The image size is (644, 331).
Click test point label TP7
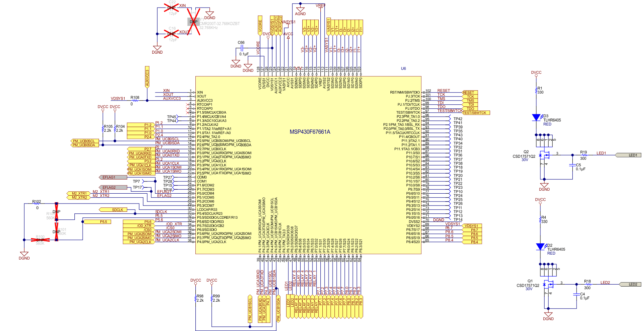(136, 181)
